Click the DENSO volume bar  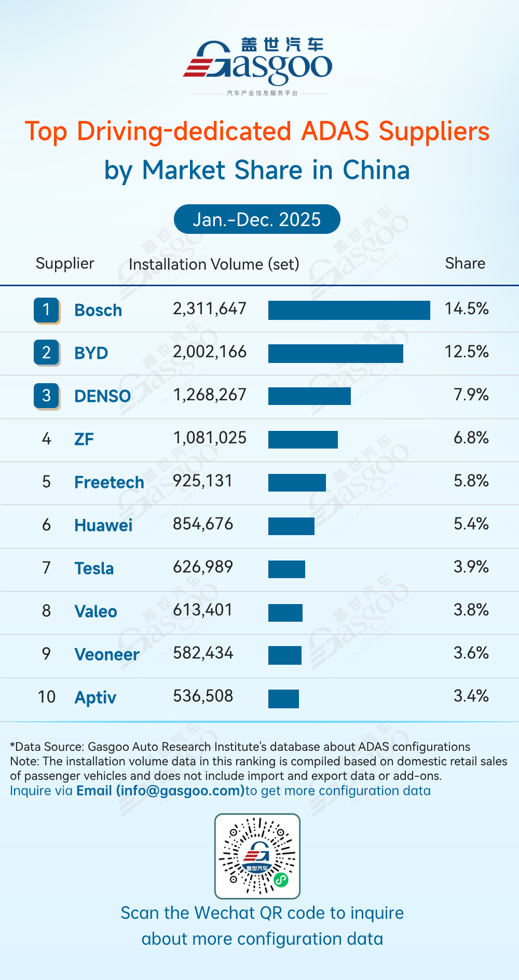pos(309,396)
